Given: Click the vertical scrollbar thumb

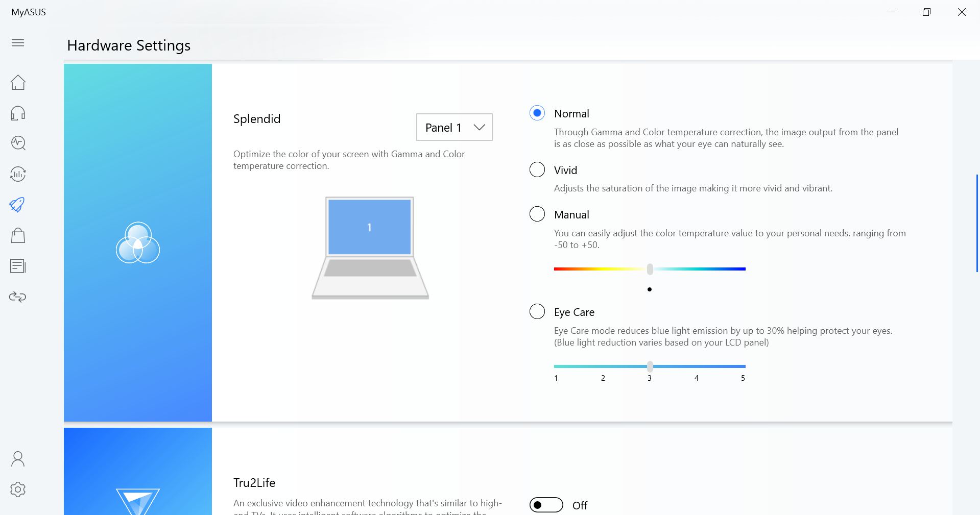Looking at the screenshot, I should click(977, 223).
